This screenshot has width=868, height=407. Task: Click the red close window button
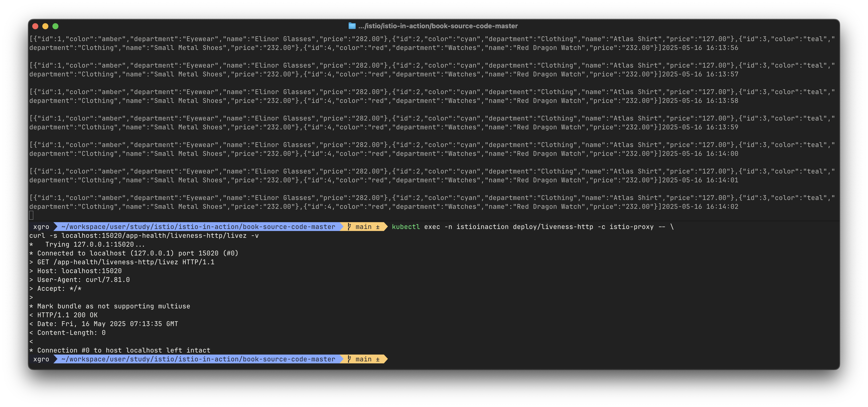click(35, 26)
